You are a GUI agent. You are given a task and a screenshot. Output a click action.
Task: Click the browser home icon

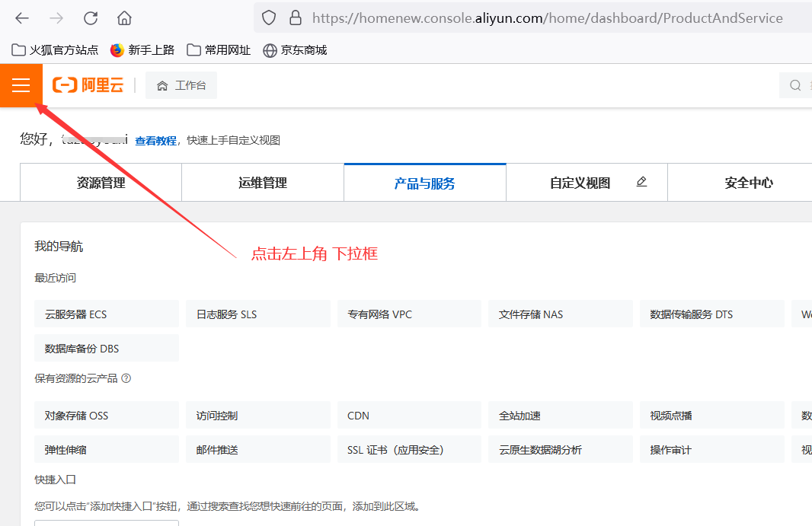(x=124, y=18)
